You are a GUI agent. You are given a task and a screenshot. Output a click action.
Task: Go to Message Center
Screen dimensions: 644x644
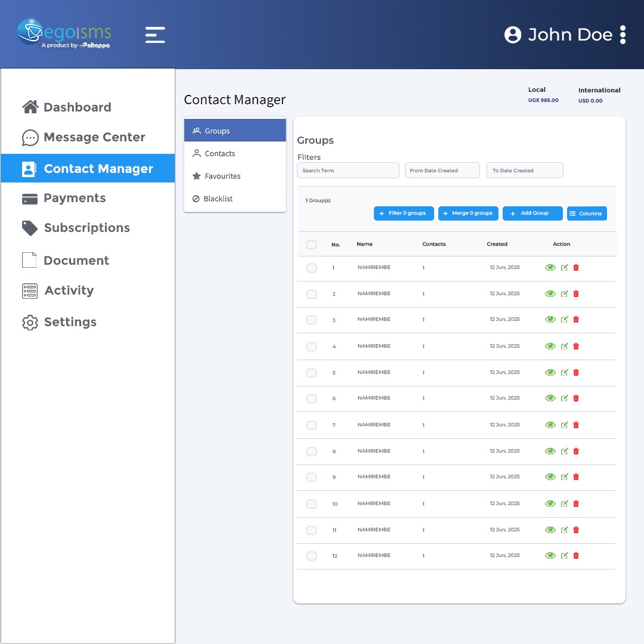[x=83, y=137]
